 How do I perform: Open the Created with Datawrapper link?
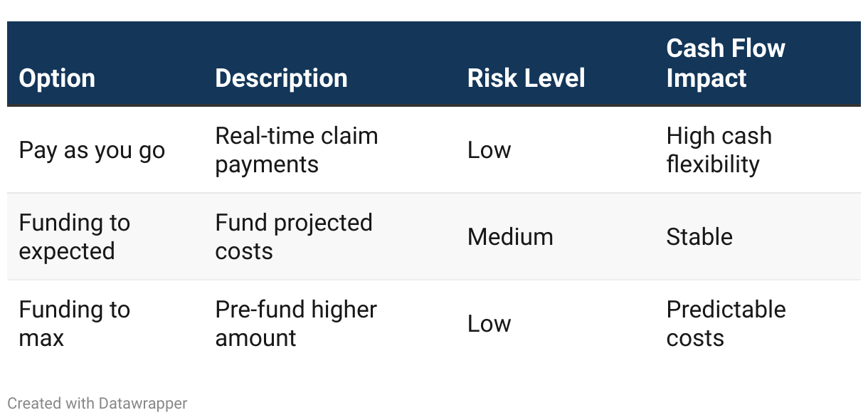[97, 404]
